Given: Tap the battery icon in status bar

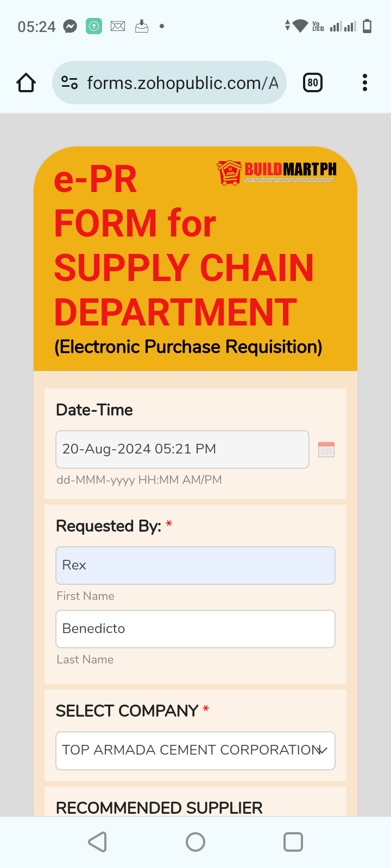Looking at the screenshot, I should 367,26.
